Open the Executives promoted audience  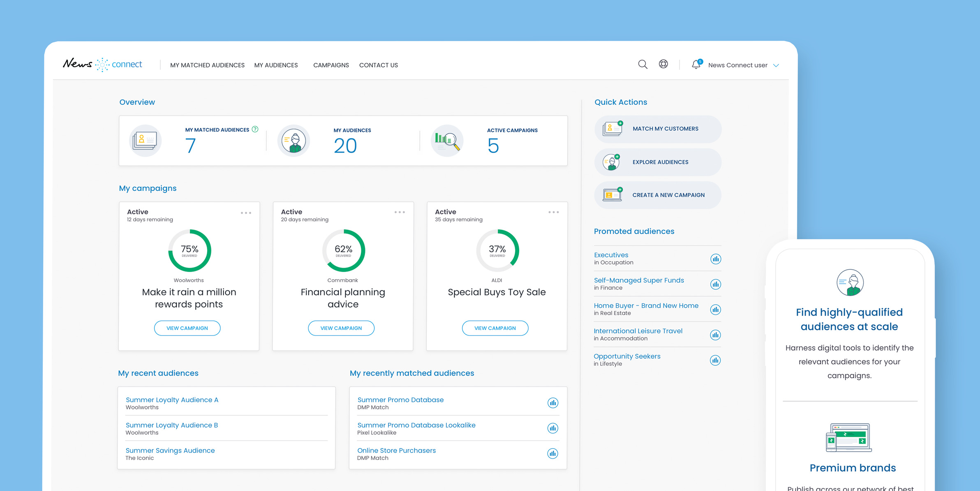[x=611, y=255]
